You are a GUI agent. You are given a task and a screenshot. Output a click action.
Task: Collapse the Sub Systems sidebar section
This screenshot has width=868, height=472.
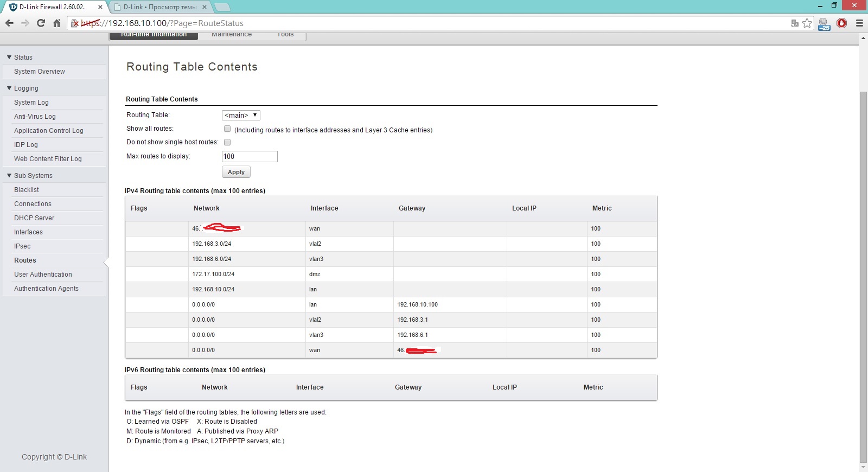coord(9,175)
